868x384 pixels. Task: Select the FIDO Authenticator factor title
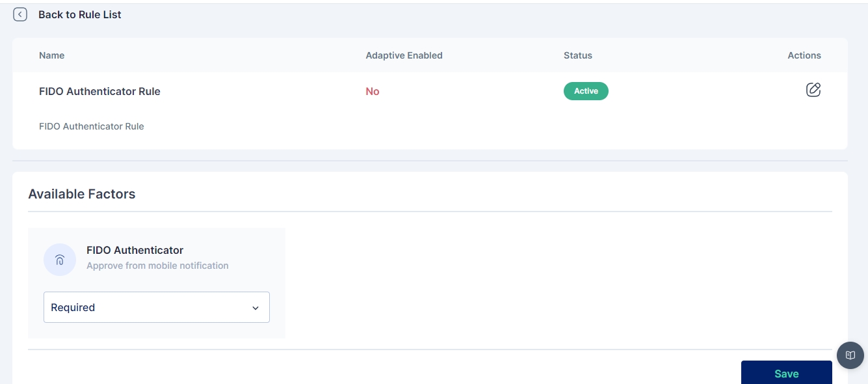[x=135, y=250]
